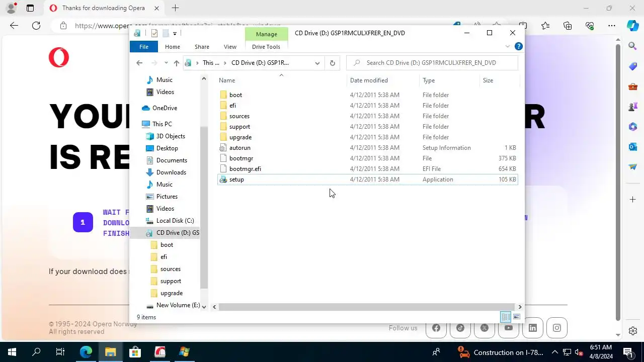Click the New folder quick access icon
The height and width of the screenshot is (362, 644).
[x=165, y=33]
